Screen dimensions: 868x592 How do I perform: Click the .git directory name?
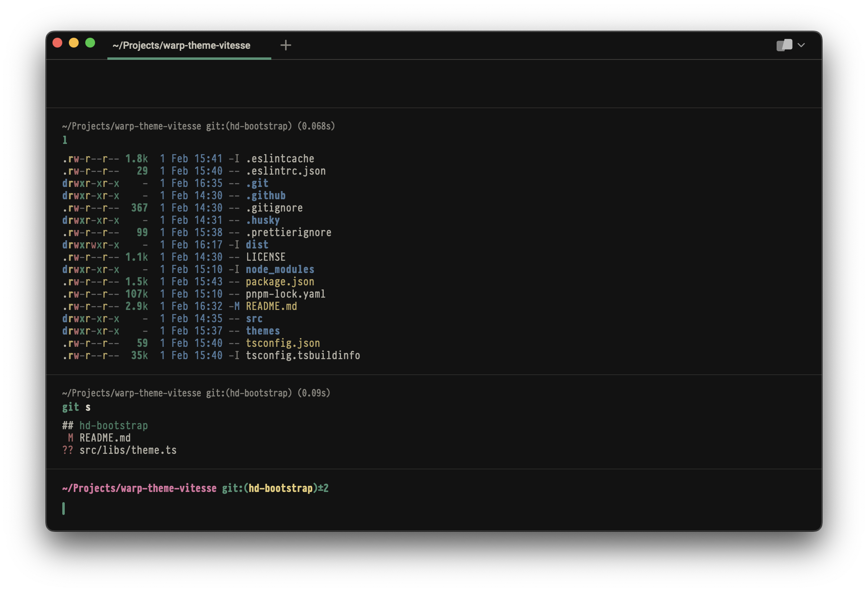pyautogui.click(x=257, y=183)
